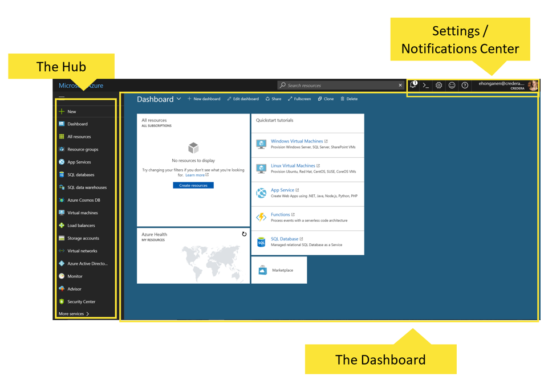Click the New plus icon in sidebar
The width and height of the screenshot is (556, 392).
tap(62, 111)
